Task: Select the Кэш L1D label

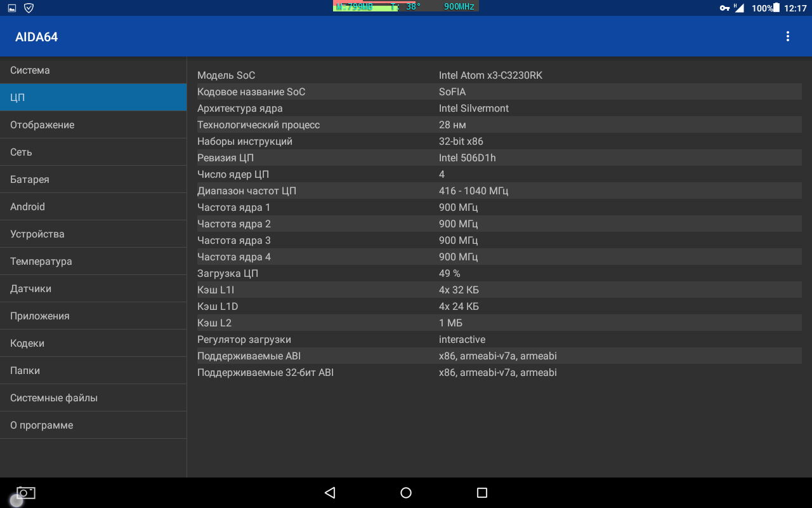Action: click(218, 307)
